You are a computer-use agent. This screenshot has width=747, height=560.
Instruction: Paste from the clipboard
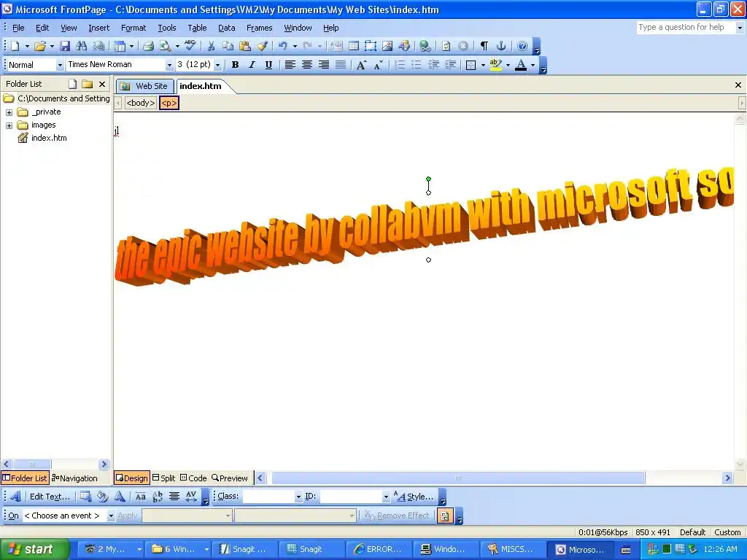click(245, 46)
